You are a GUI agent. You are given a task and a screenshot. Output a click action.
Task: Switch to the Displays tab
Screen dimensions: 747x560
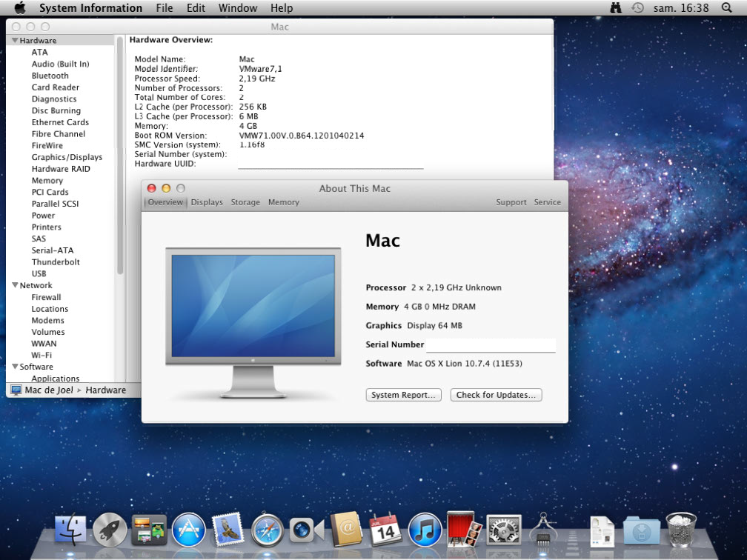[207, 202]
